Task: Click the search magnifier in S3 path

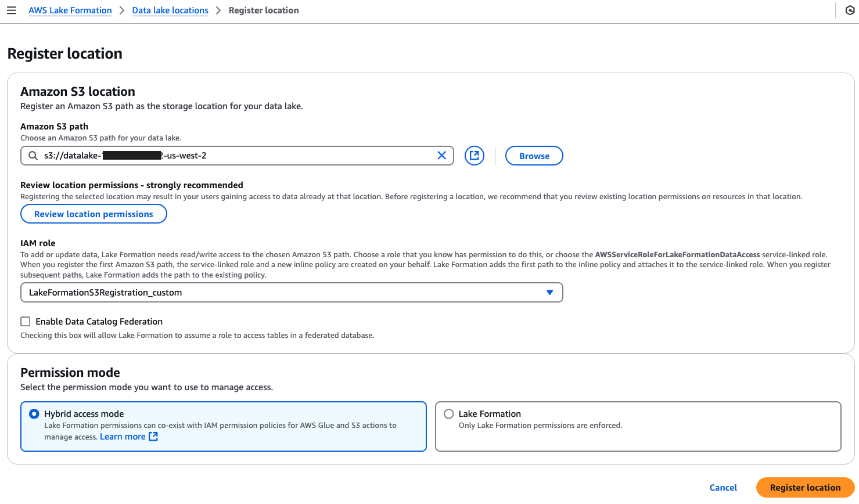Action: pos(33,156)
